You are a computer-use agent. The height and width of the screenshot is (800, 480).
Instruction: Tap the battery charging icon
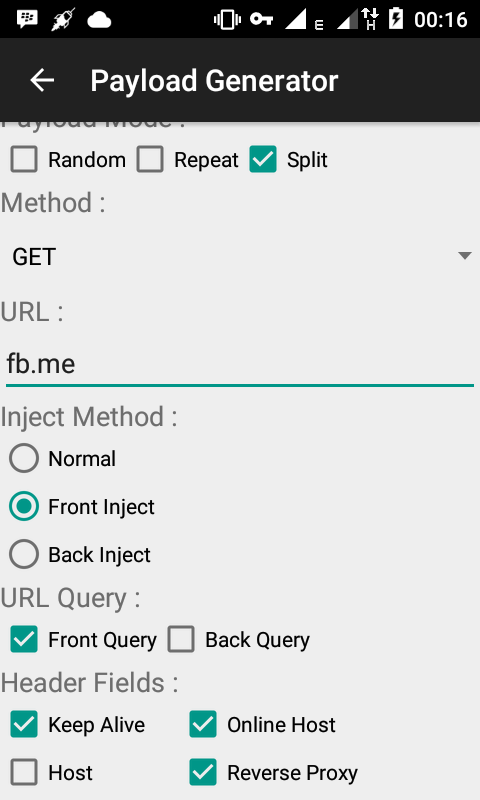396,19
